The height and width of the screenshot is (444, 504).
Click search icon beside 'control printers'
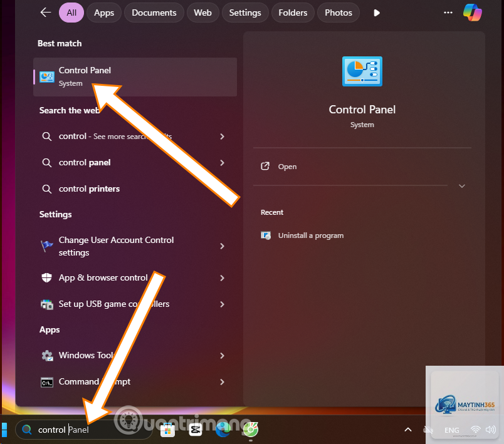47,188
